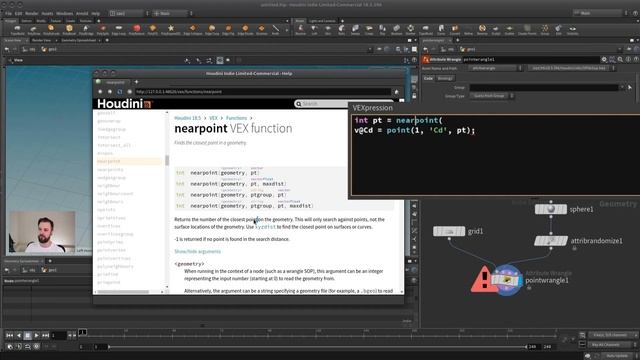Jump to first frame of timeline
Image resolution: width=640 pixels, height=360 pixels.
pyautogui.click(x=9, y=336)
